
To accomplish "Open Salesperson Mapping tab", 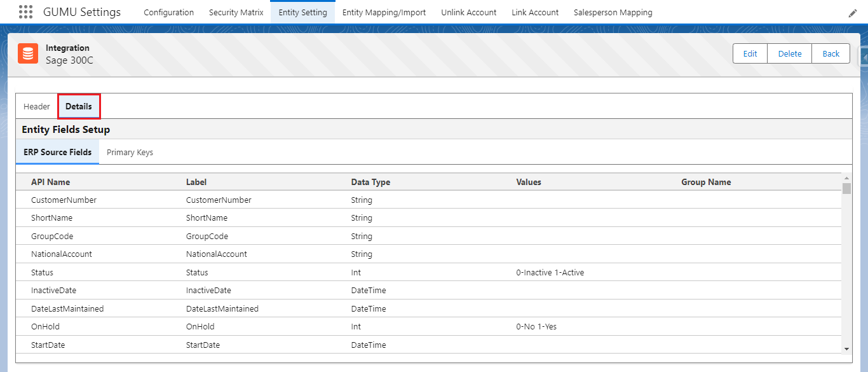I will (613, 12).
